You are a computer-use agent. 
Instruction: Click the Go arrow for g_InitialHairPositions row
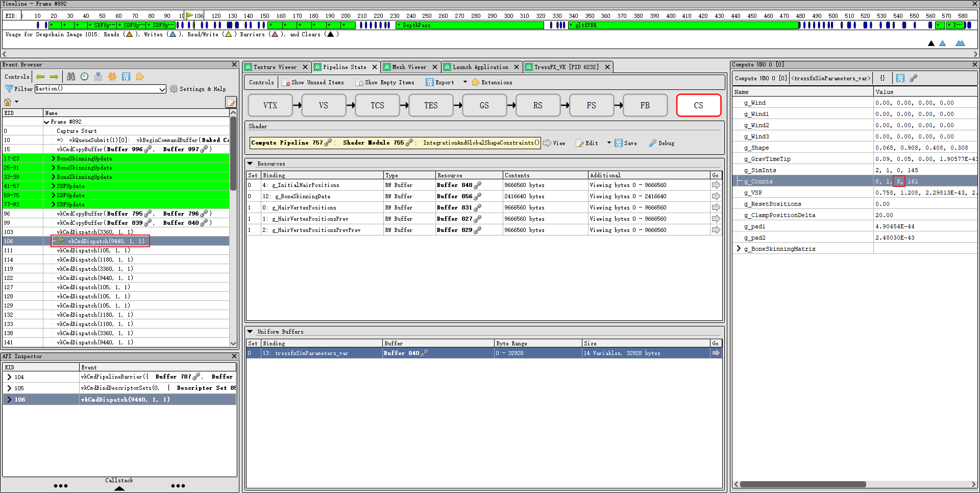point(716,185)
